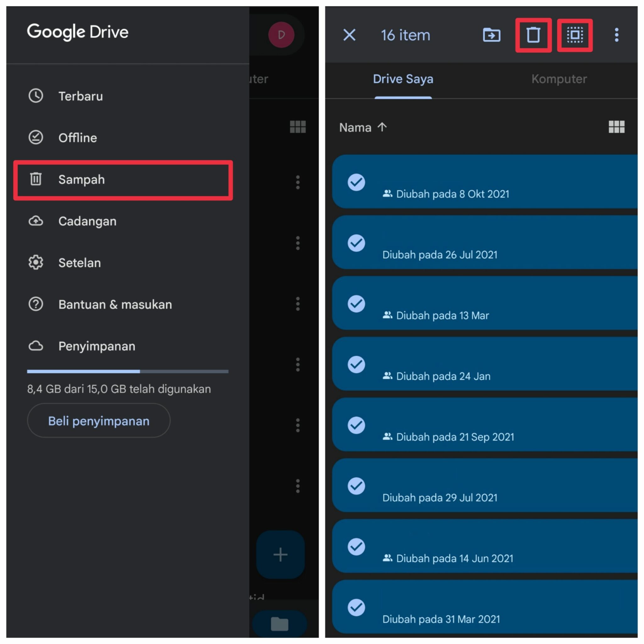Switch to grid view in right screen
The width and height of the screenshot is (644, 644).
pyautogui.click(x=617, y=127)
